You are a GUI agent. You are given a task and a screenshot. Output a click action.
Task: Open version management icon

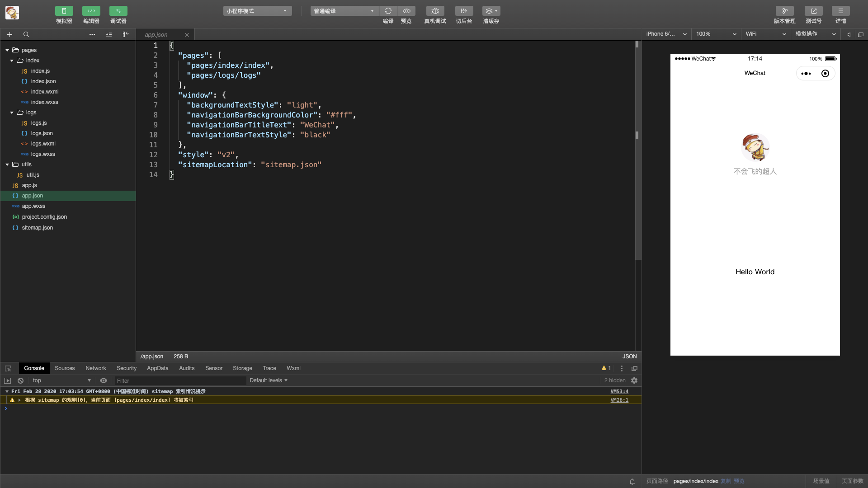click(x=784, y=11)
